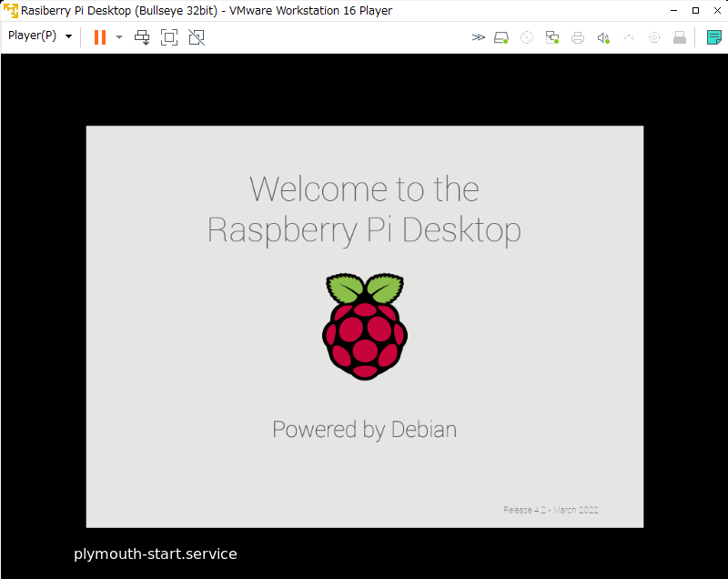Click the removable drive icon
728x579 pixels.
(680, 37)
